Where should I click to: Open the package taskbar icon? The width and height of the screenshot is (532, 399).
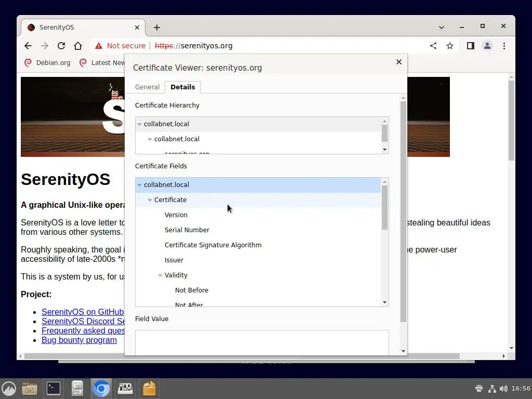149,389
